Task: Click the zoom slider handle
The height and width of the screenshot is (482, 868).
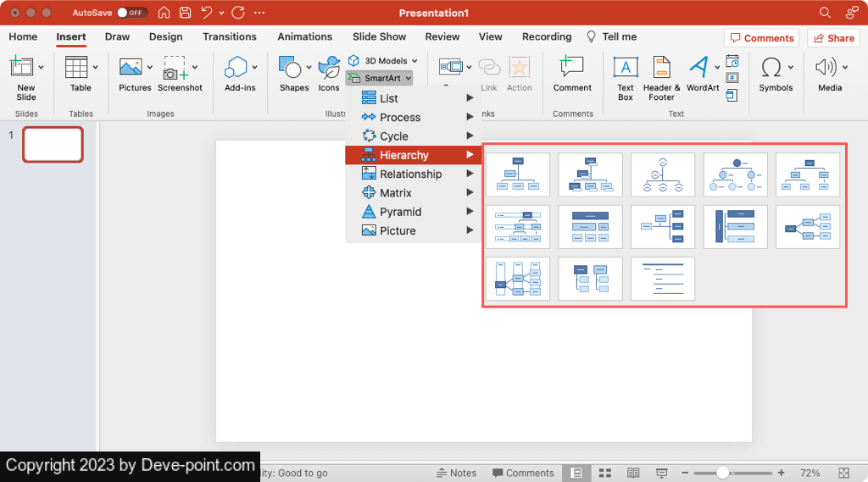Action: coord(723,473)
